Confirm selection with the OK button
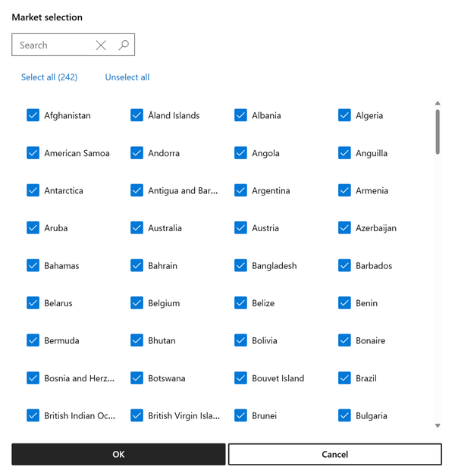The height and width of the screenshot is (476, 455). (x=118, y=454)
